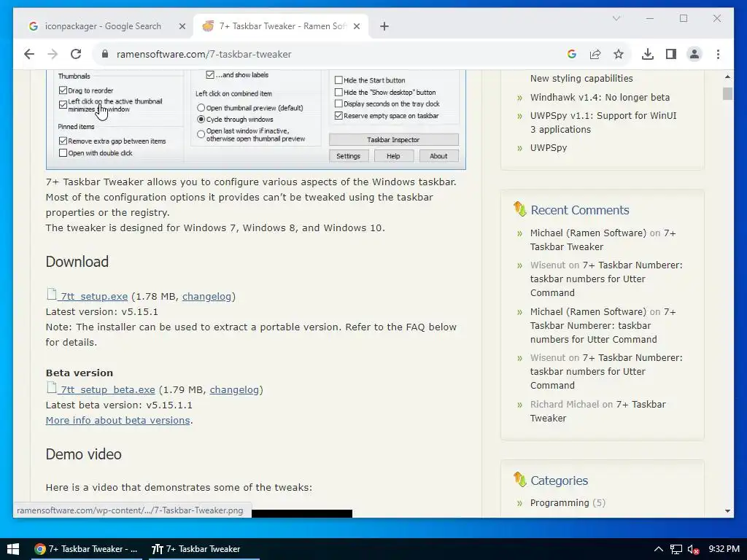Screen dimensions: 747x560
Task: Click Display seconds on the tray clock checkbox
Action: 338,104
